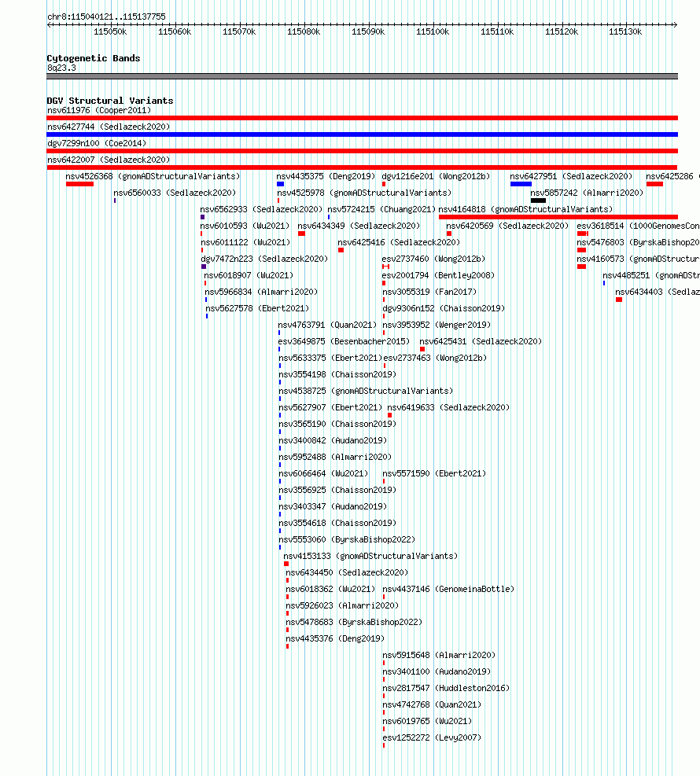Select the gray 8q23.3 cytogenetic band
Viewport: 700px width, 776px height.
coord(362,76)
